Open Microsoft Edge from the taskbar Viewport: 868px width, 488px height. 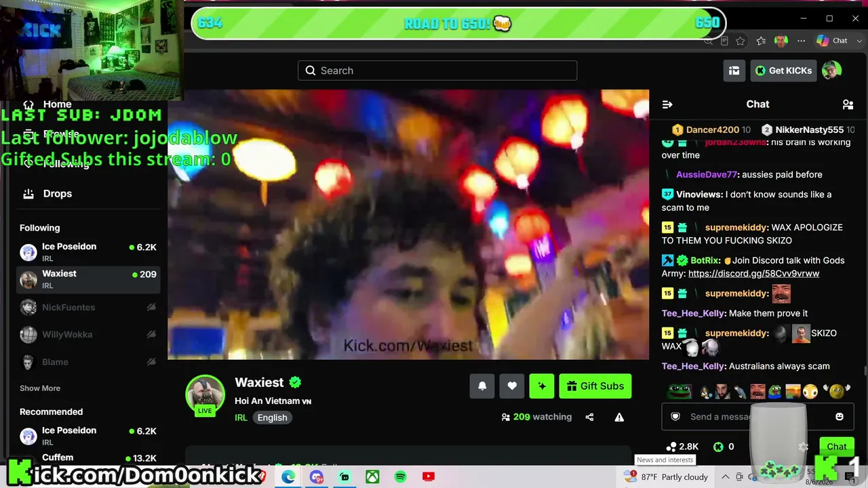pos(288,477)
